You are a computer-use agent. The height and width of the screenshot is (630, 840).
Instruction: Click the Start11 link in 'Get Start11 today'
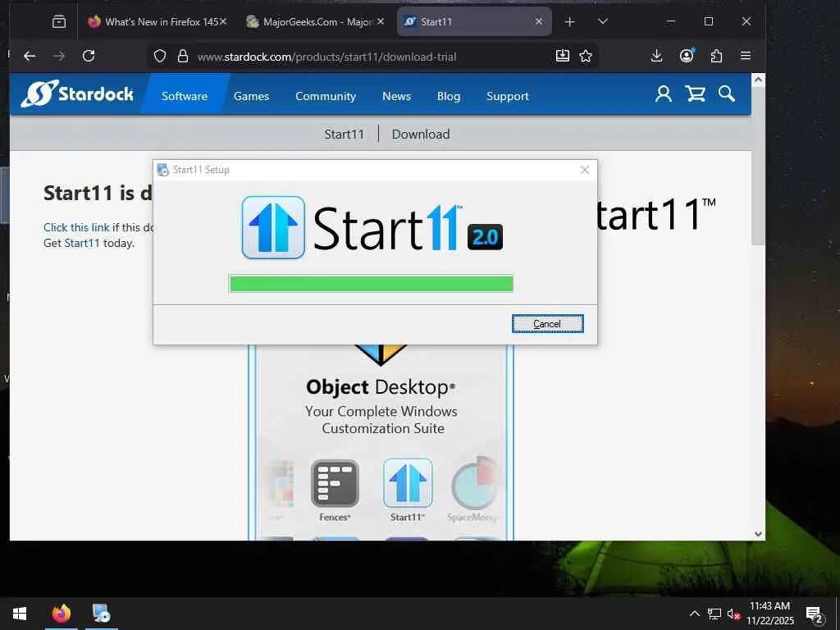pyautogui.click(x=82, y=243)
